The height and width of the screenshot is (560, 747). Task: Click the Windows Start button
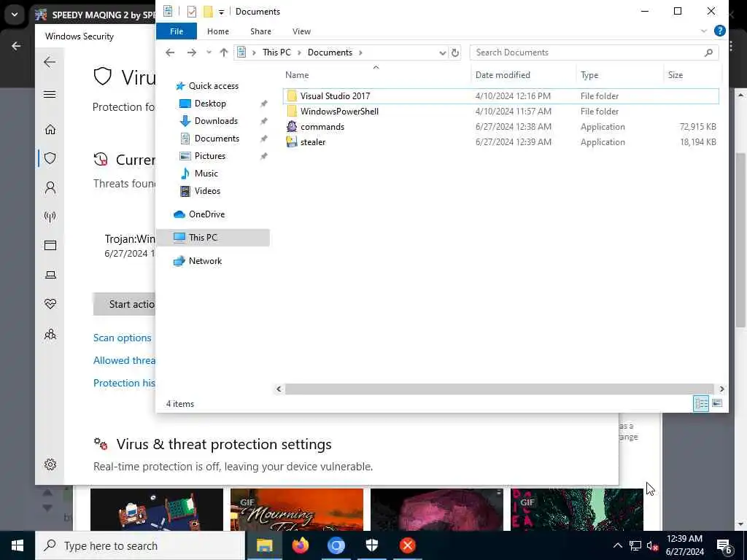coord(18,545)
